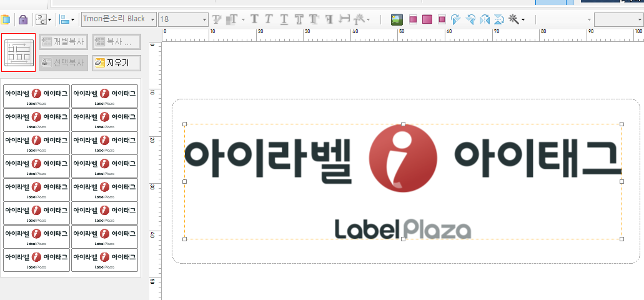644x300 pixels.
Task: Click the red-bordered label layout icon
Action: tap(19, 52)
